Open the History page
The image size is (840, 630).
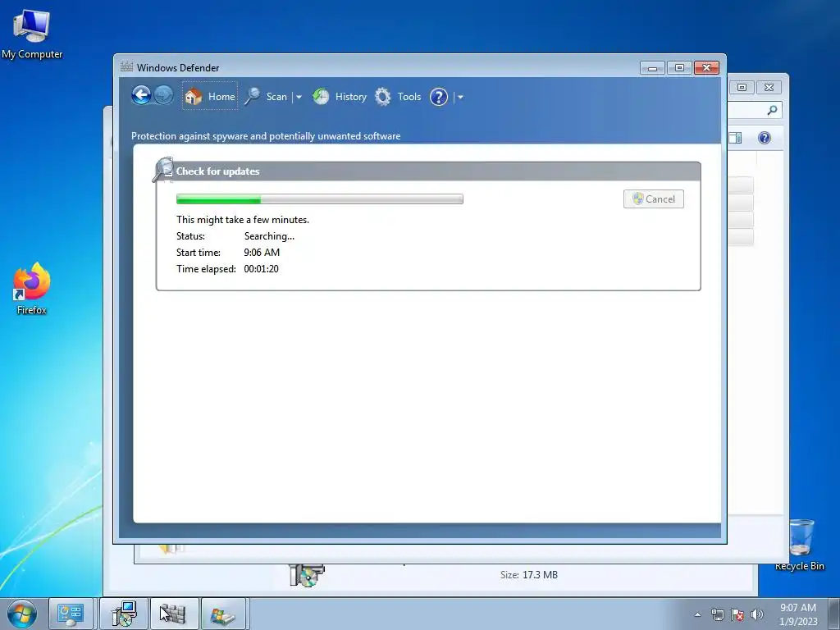pos(340,97)
